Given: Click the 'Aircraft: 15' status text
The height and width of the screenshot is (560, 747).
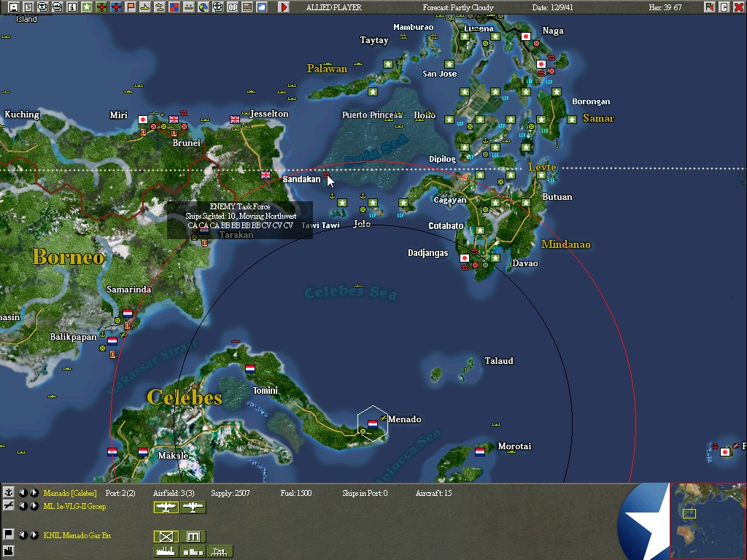Looking at the screenshot, I should [433, 493].
